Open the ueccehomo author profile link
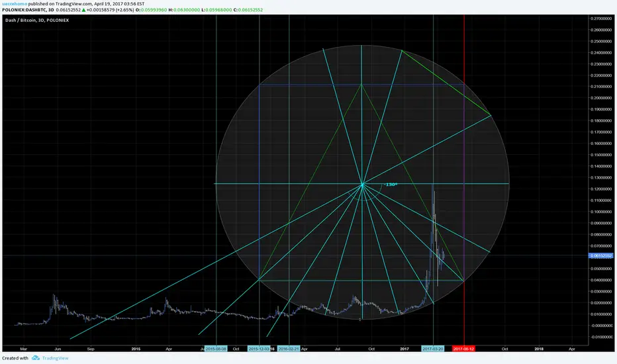 tap(15, 4)
